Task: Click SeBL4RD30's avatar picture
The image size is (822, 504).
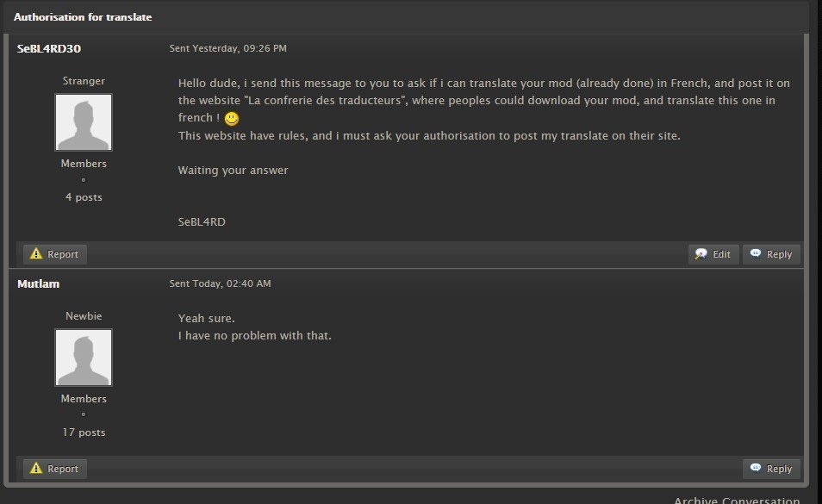Action: [x=84, y=122]
